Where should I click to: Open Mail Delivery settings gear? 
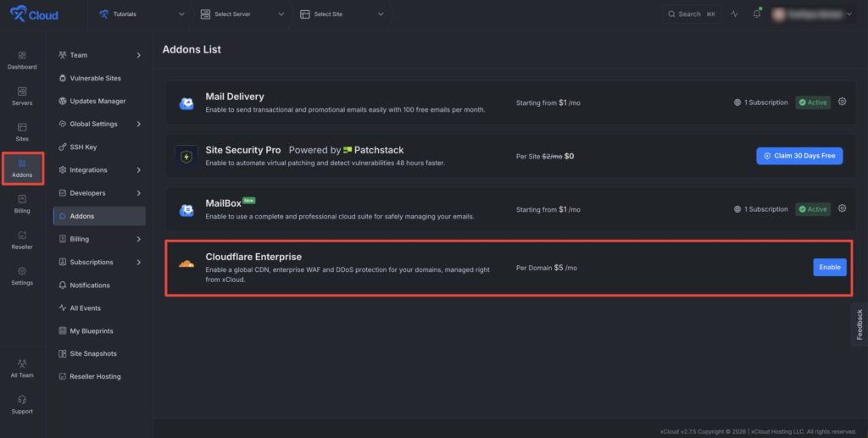click(842, 102)
